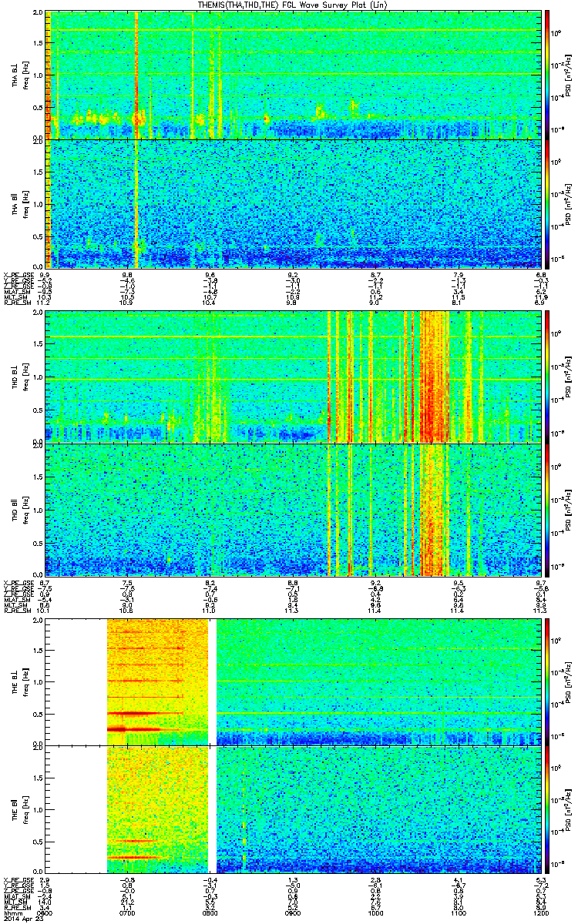The height and width of the screenshot is (924, 578).
Task: Click the red vertical spike in the top THA spectrogram
Action: 136,75
